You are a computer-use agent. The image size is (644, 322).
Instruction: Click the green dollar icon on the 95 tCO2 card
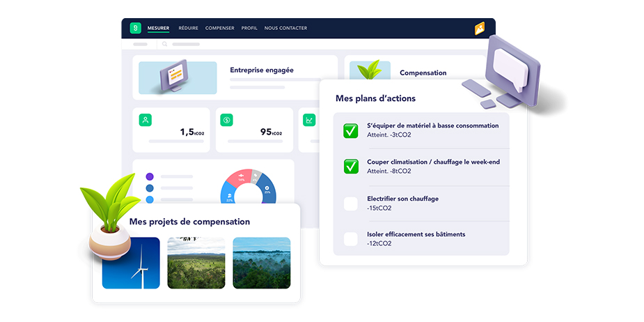226,120
